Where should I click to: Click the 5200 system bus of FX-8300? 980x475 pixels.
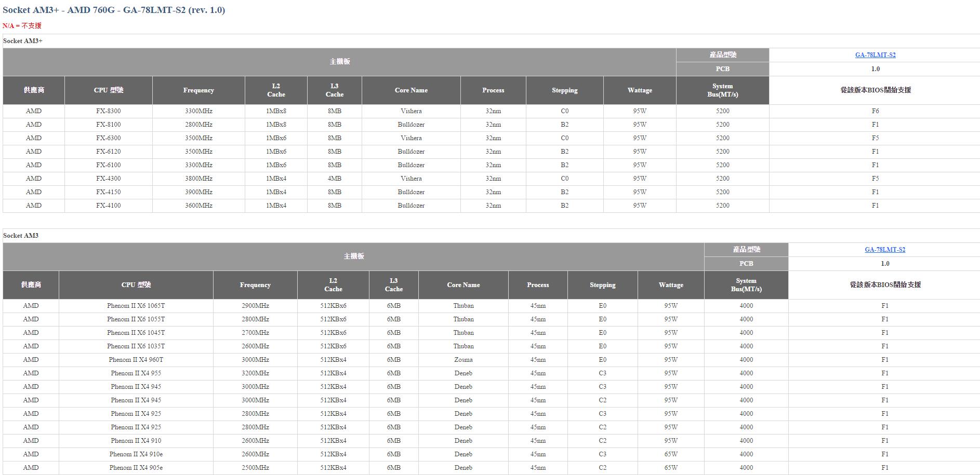point(723,111)
